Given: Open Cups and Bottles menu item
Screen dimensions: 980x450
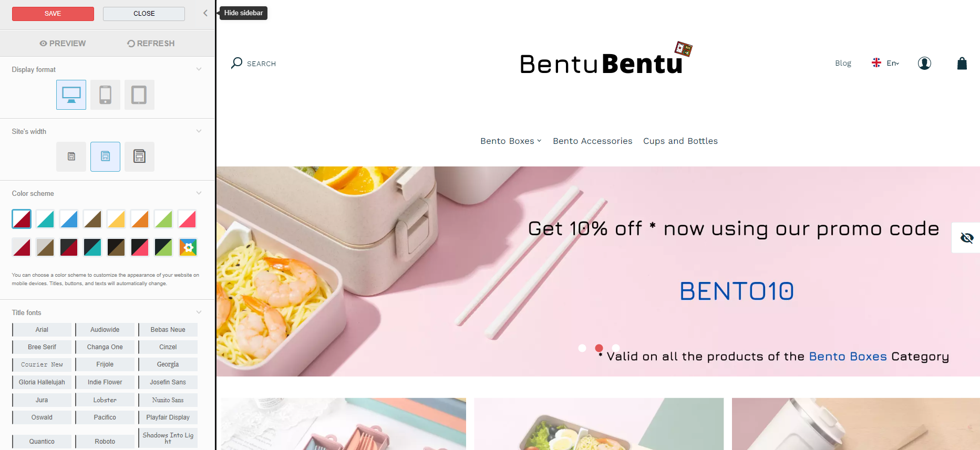Looking at the screenshot, I should (680, 141).
